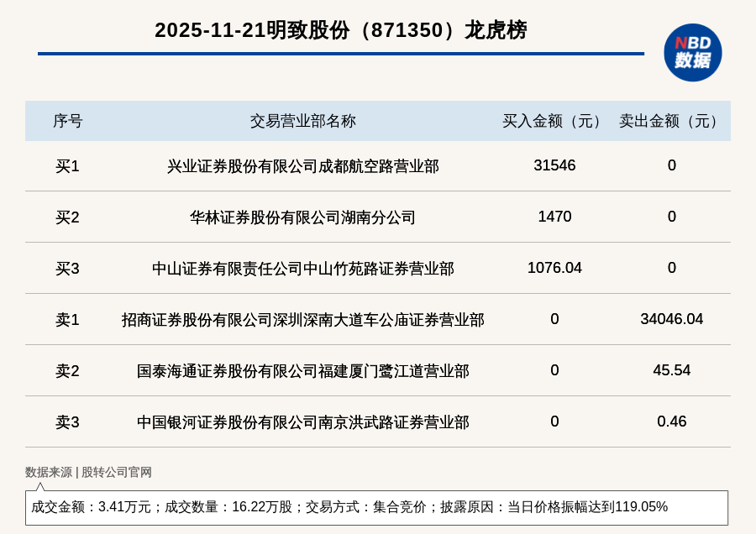The width and height of the screenshot is (756, 534).
Task: Select the 34046.04 sell amount cell
Action: [672, 319]
